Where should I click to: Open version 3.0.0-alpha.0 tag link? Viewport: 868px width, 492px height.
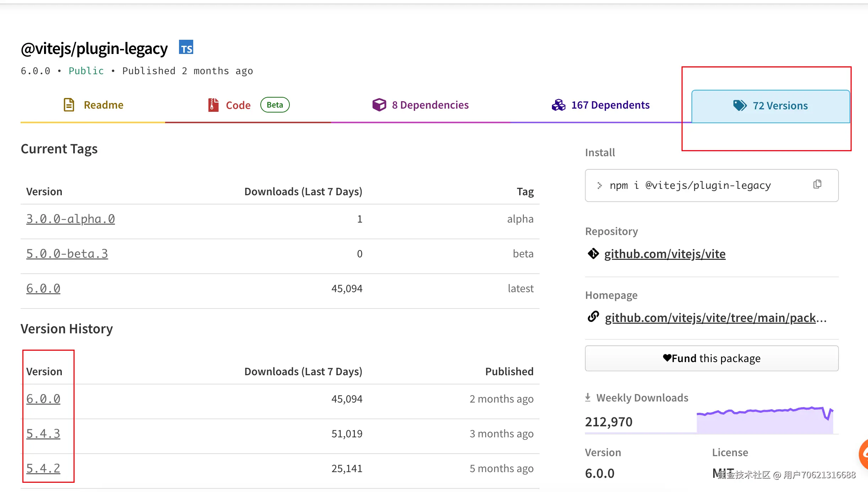(x=70, y=219)
